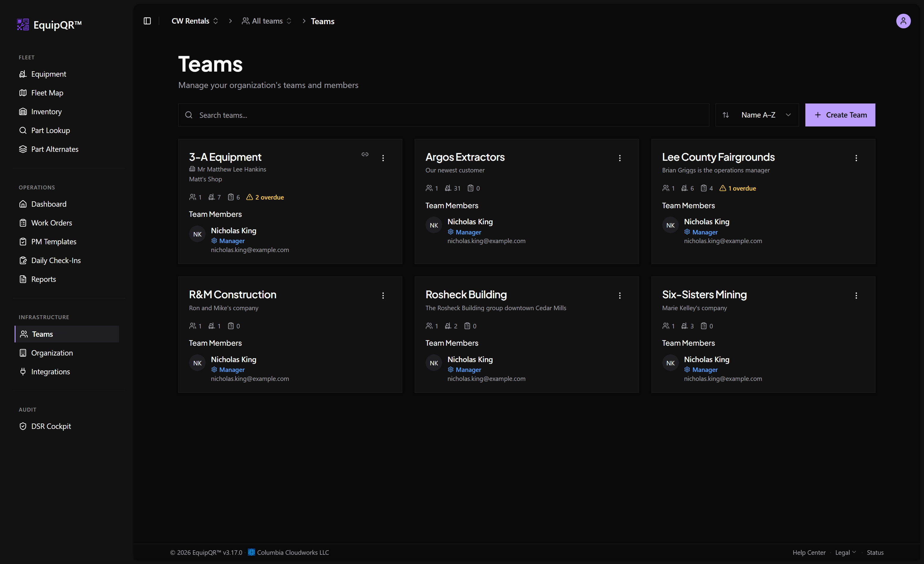This screenshot has width=924, height=564.
Task: Open Argos Extractors card options menu
Action: [619, 158]
